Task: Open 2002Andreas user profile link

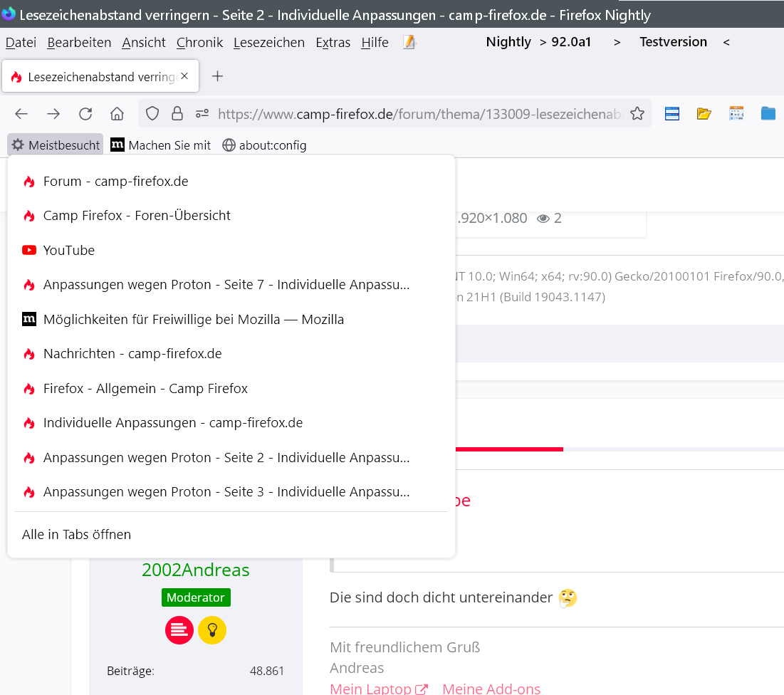Action: pos(196,570)
